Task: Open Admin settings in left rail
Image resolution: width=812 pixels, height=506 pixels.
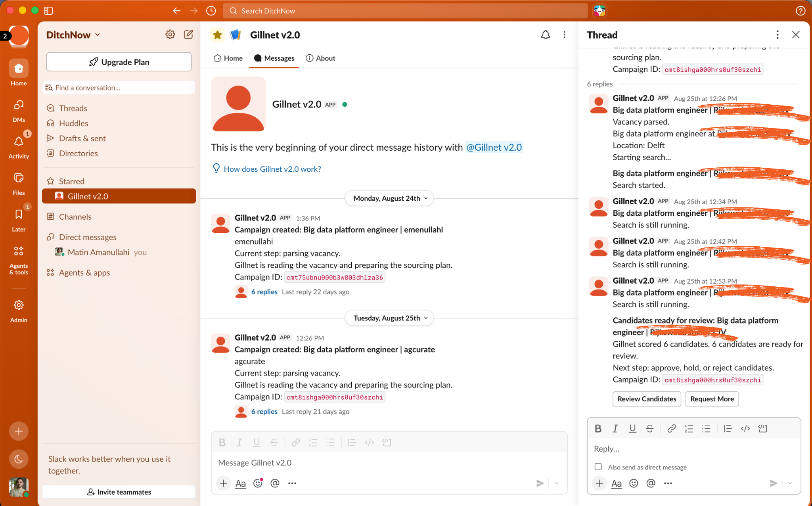Action: click(x=19, y=311)
